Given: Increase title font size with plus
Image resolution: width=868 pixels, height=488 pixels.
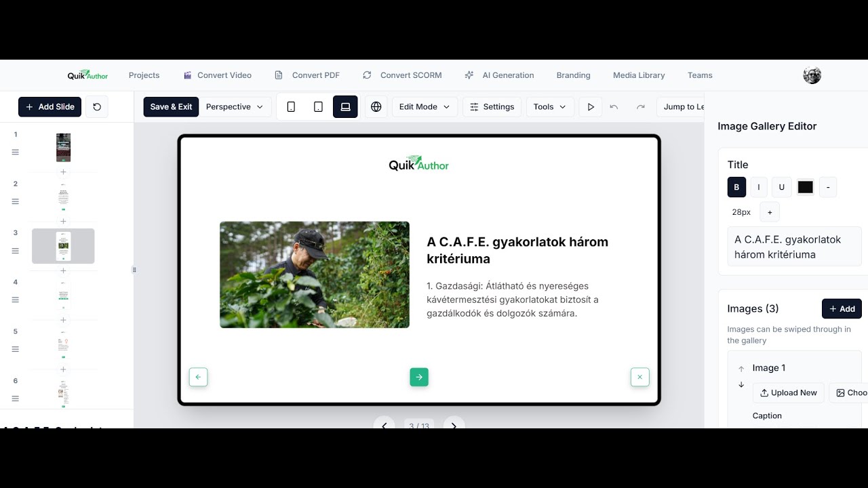Looking at the screenshot, I should 770,212.
